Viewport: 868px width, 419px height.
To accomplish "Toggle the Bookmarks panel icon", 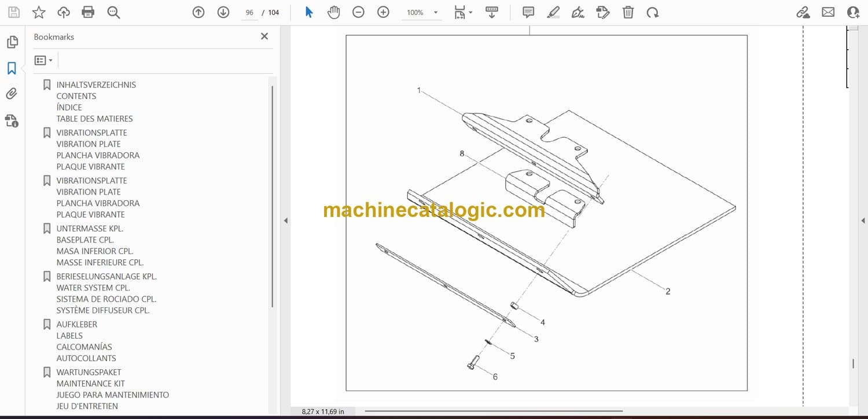I will [12, 68].
